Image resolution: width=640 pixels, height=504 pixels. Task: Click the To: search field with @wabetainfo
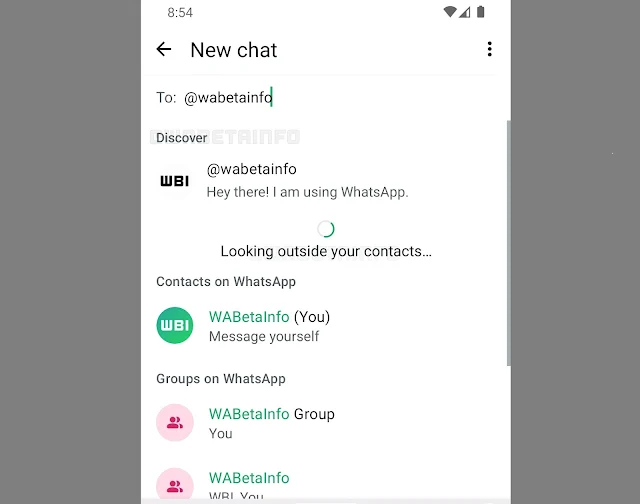tap(326, 98)
